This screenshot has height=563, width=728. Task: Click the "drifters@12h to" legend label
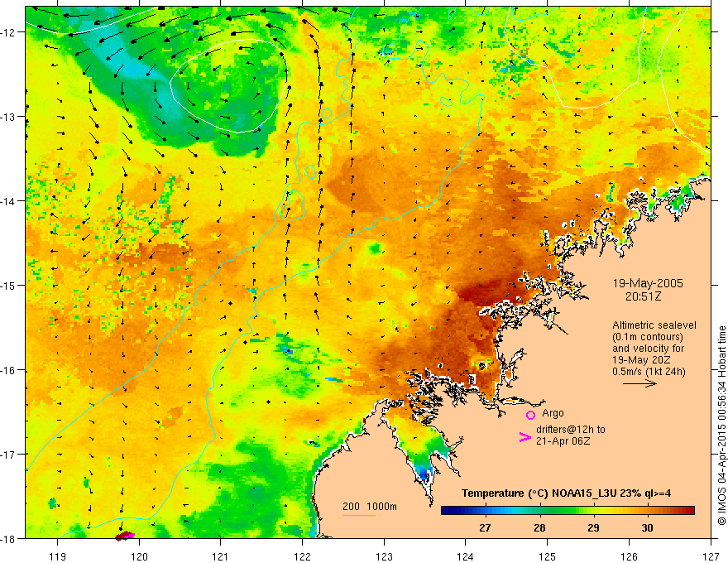(571, 430)
